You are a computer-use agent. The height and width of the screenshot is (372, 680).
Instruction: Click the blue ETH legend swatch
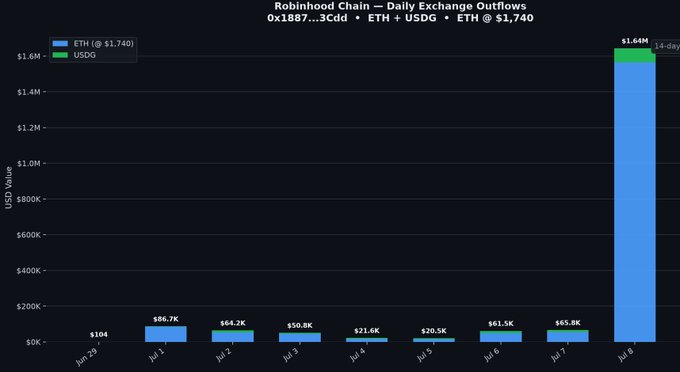(x=60, y=43)
